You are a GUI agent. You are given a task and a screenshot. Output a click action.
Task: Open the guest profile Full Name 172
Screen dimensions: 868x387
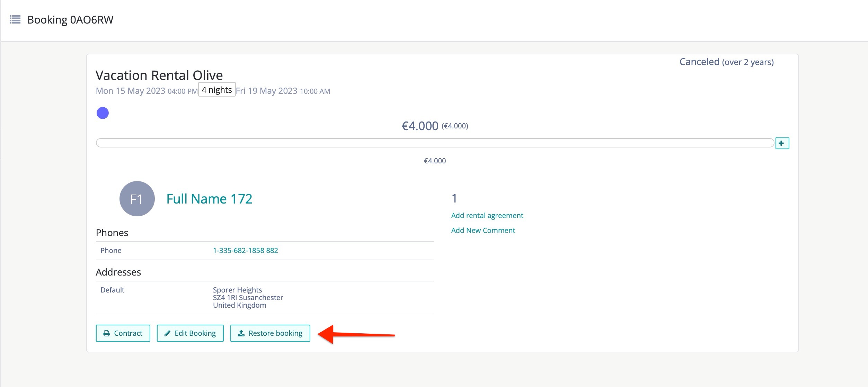click(x=209, y=199)
